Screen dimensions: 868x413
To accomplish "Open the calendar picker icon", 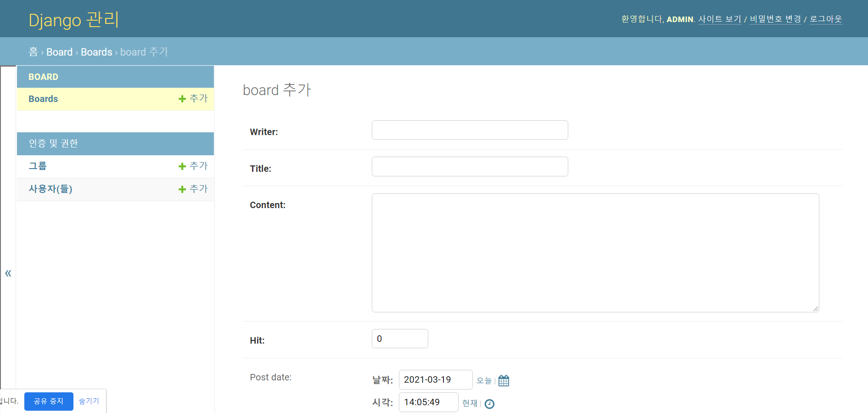I will 504,380.
